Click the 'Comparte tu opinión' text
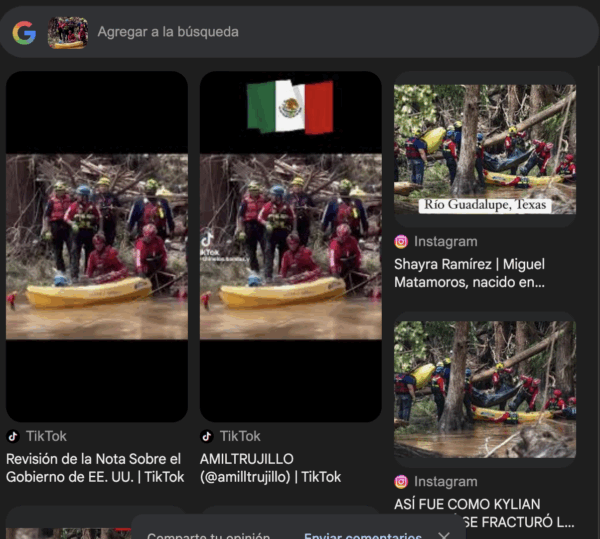 coord(209,535)
